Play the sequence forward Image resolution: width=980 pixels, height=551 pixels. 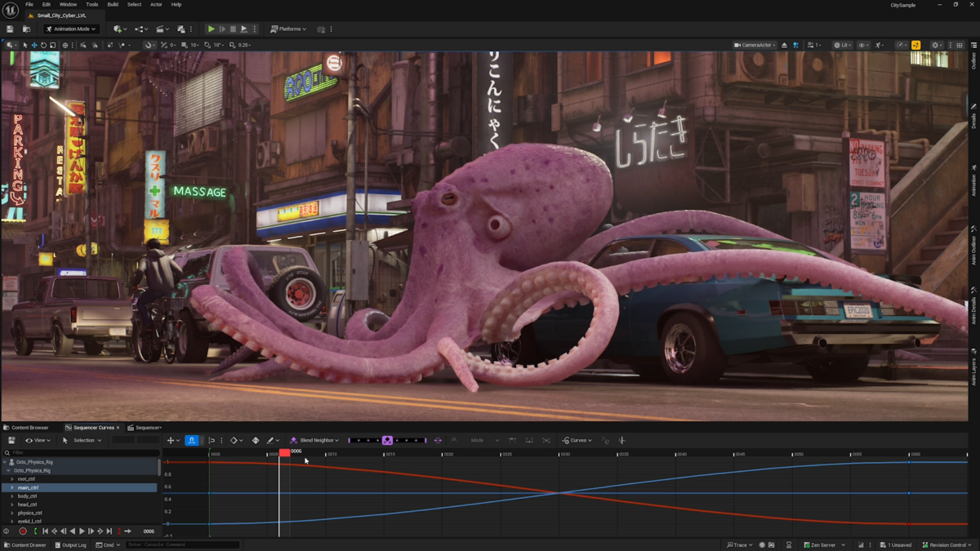[82, 531]
